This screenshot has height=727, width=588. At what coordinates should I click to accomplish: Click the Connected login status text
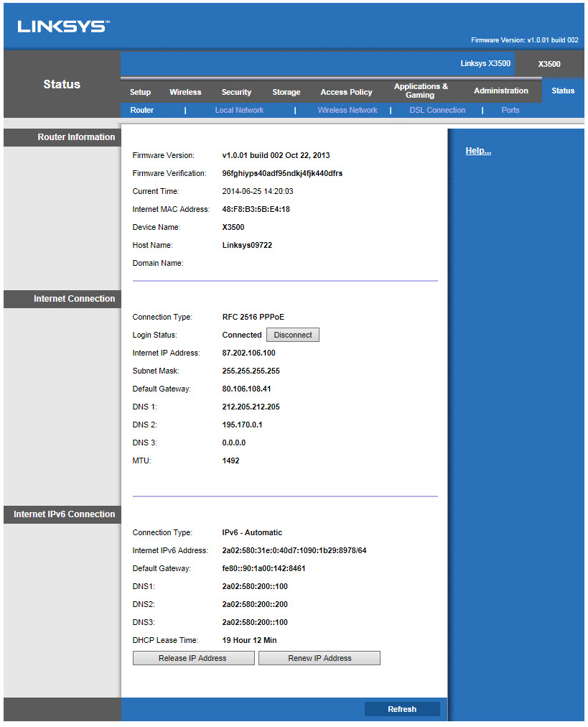[x=242, y=335]
